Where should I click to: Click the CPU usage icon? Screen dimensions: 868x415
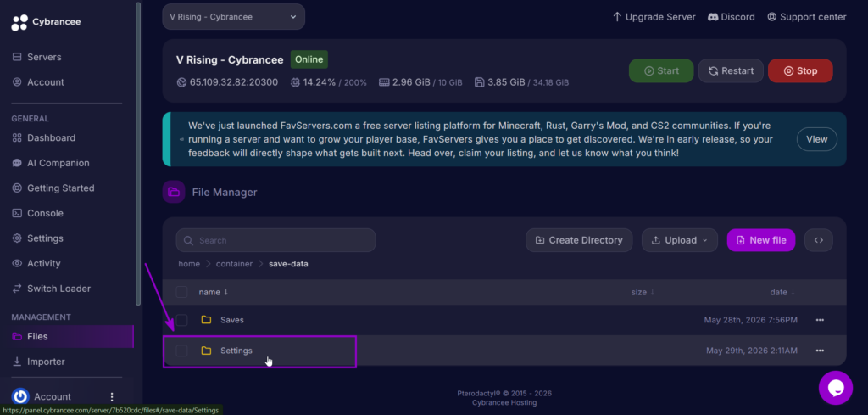pos(295,82)
